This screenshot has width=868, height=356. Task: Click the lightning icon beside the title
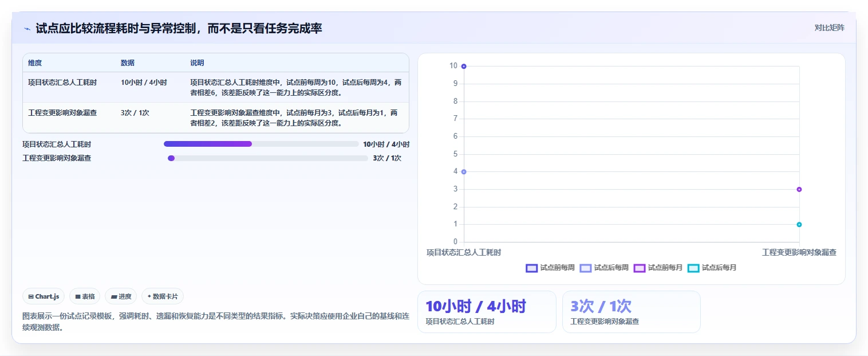(27, 28)
